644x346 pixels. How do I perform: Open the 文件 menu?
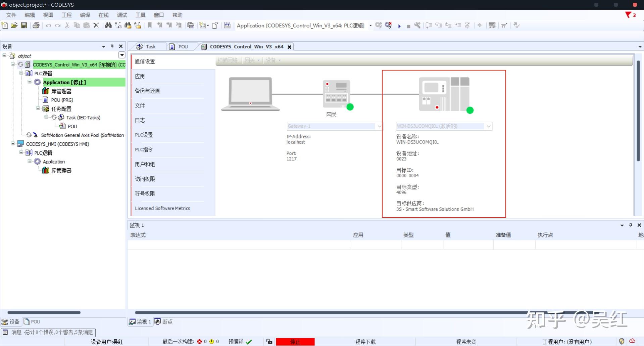click(11, 15)
